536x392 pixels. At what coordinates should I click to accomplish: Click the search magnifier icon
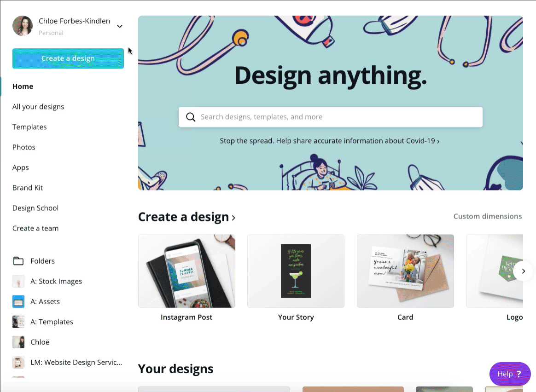[x=191, y=117]
